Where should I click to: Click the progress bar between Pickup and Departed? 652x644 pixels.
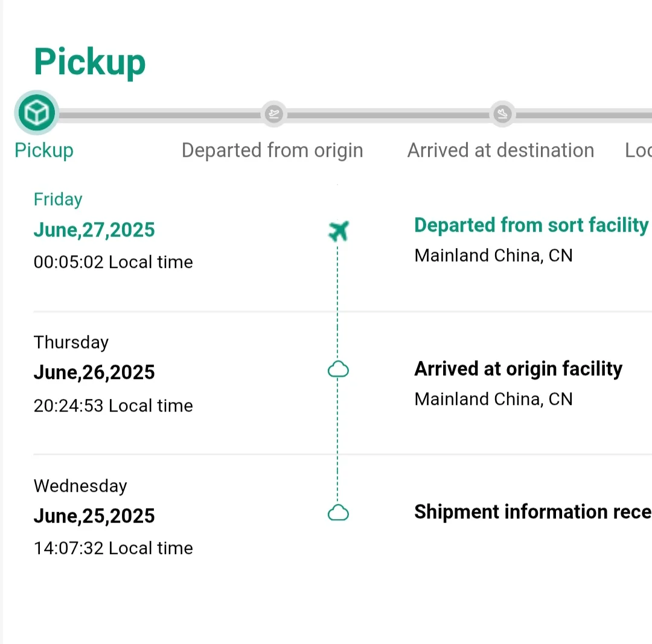(x=159, y=114)
